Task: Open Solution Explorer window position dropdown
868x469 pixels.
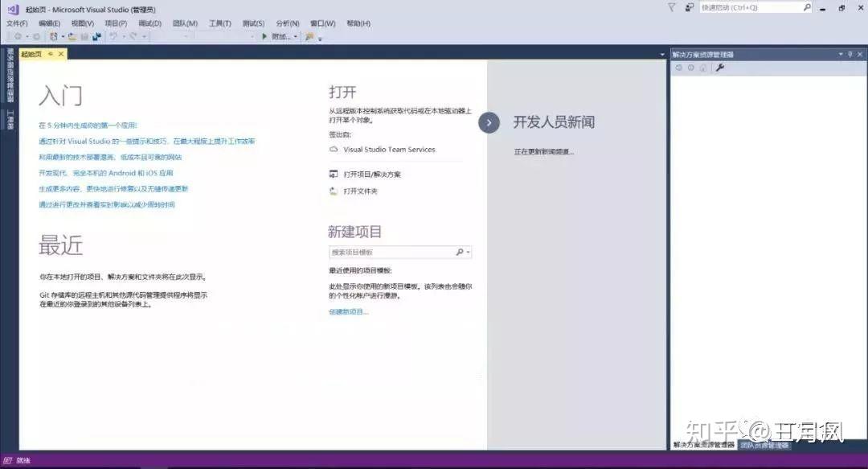Action: 841,55
